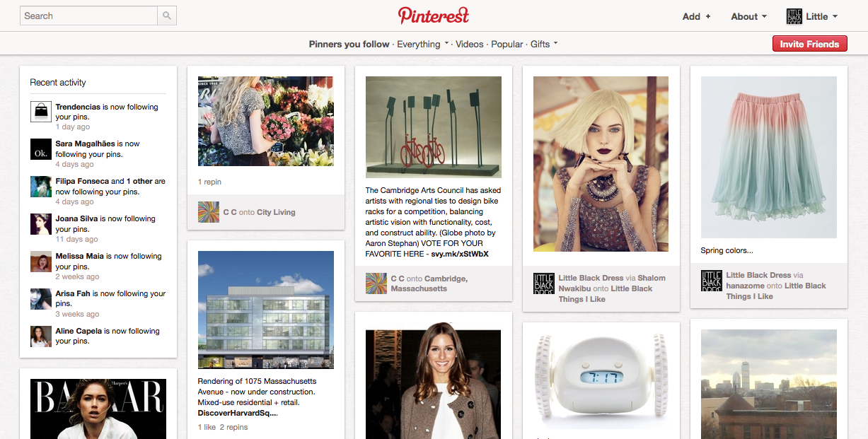Image resolution: width=868 pixels, height=439 pixels.
Task: Click the search magnifier icon
Action: 167,16
